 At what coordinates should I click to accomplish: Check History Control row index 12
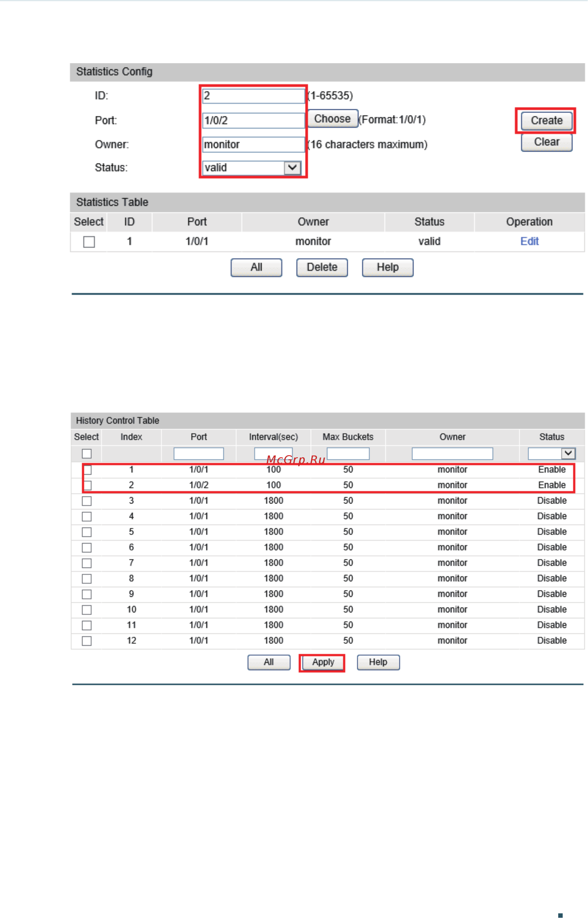tap(87, 641)
